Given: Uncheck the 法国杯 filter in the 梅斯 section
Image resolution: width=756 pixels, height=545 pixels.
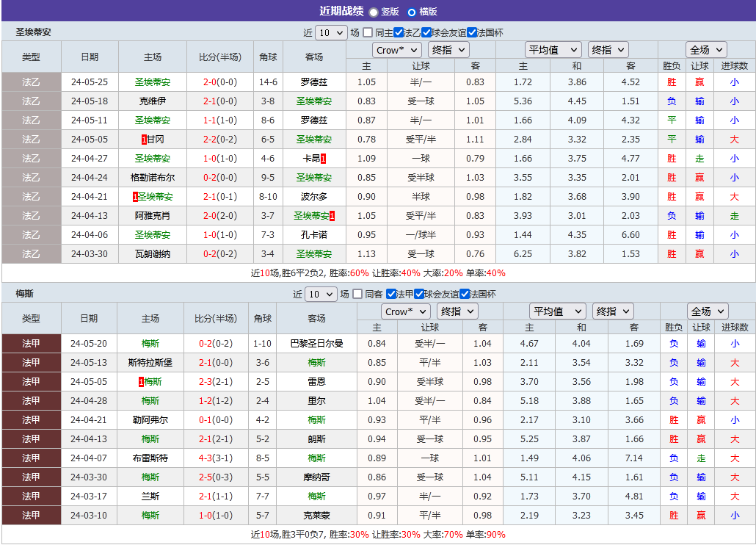Looking at the screenshot, I should click(x=464, y=295).
